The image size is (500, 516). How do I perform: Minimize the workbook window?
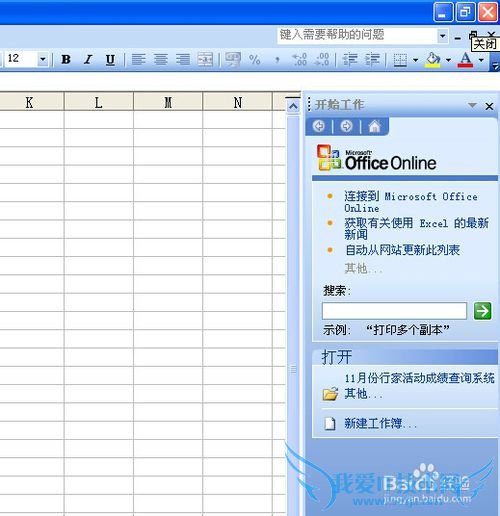coord(458,38)
